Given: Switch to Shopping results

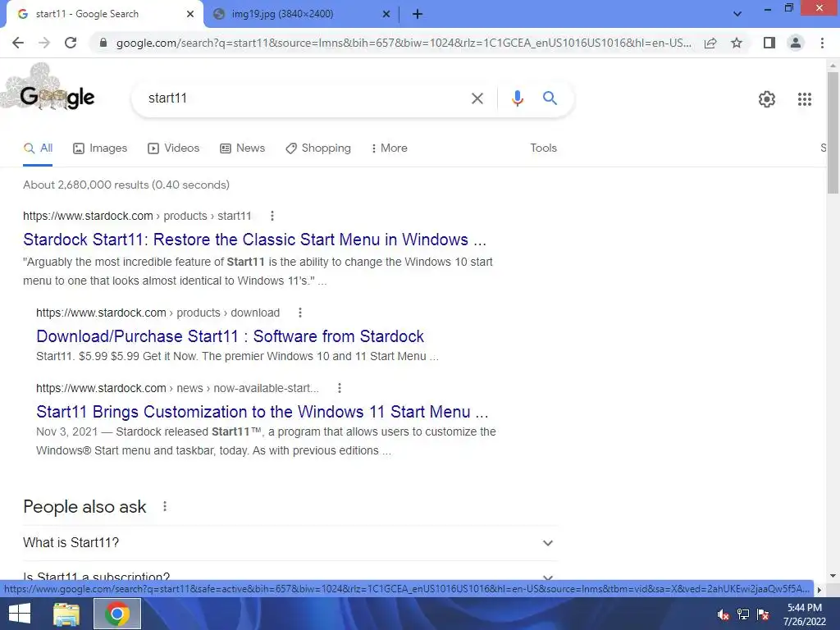Looking at the screenshot, I should pyautogui.click(x=318, y=148).
